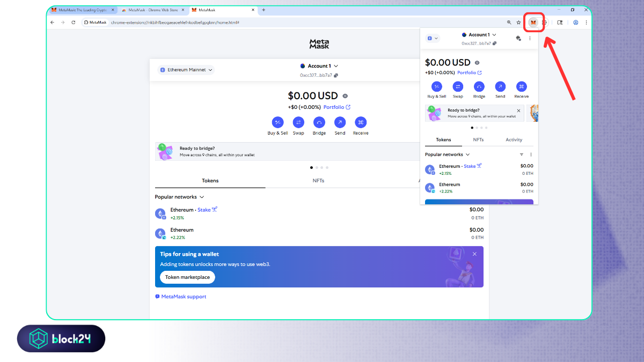Screen dimensions: 644x362
Task: Go back in Chrome navigation
Action: point(52,23)
